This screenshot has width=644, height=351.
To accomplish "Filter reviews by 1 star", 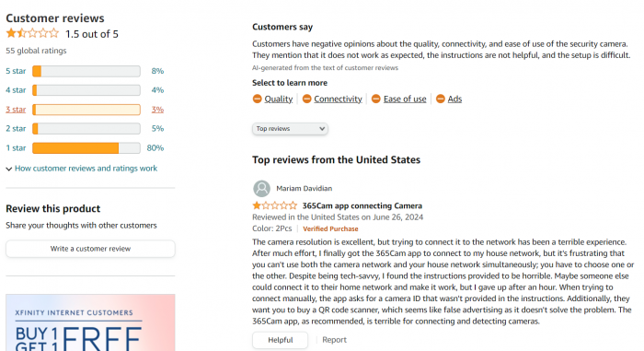I will pyautogui.click(x=16, y=147).
